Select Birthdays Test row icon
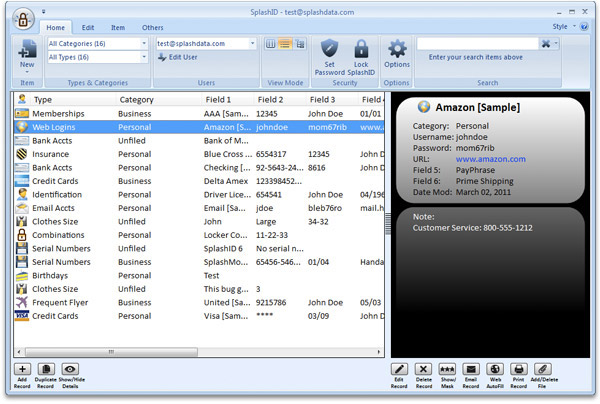Image resolution: width=600 pixels, height=404 pixels. 22,275
